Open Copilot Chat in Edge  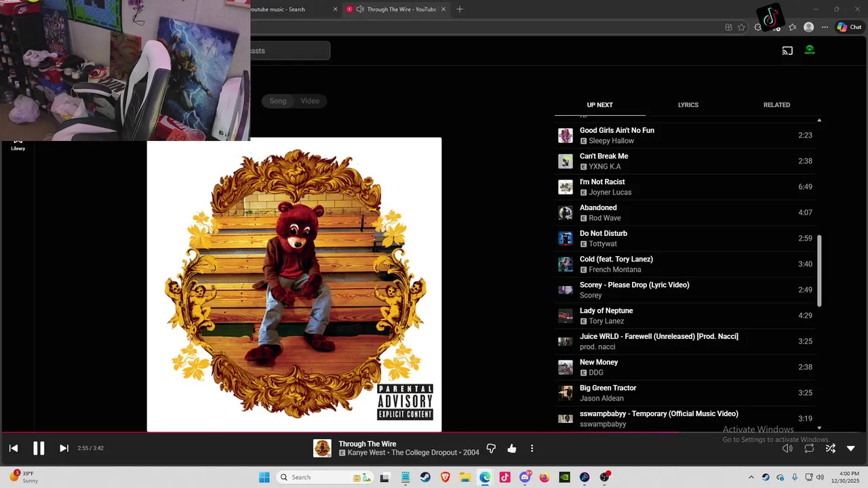click(850, 27)
